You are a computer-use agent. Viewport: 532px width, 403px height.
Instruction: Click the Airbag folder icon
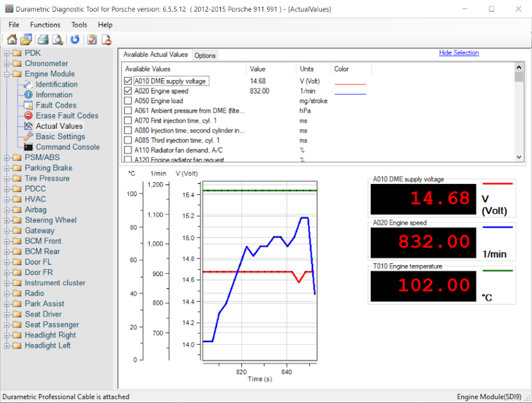pos(17,210)
